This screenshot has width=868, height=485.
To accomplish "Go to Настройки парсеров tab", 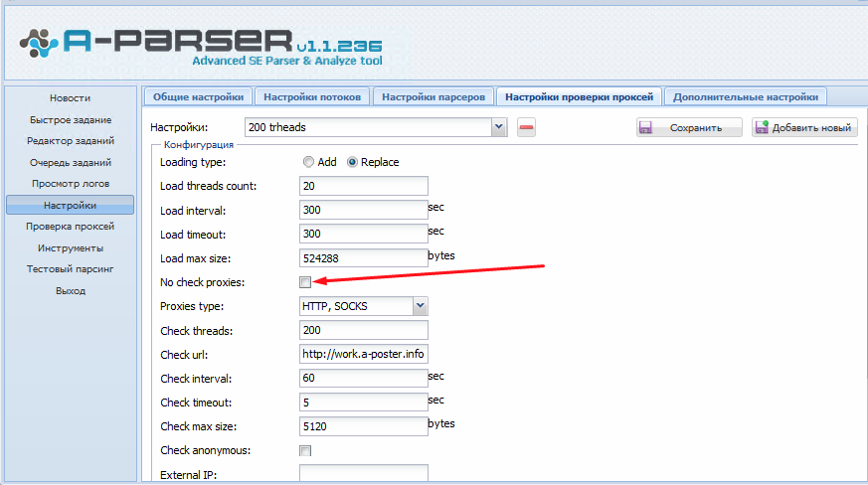I will 434,96.
